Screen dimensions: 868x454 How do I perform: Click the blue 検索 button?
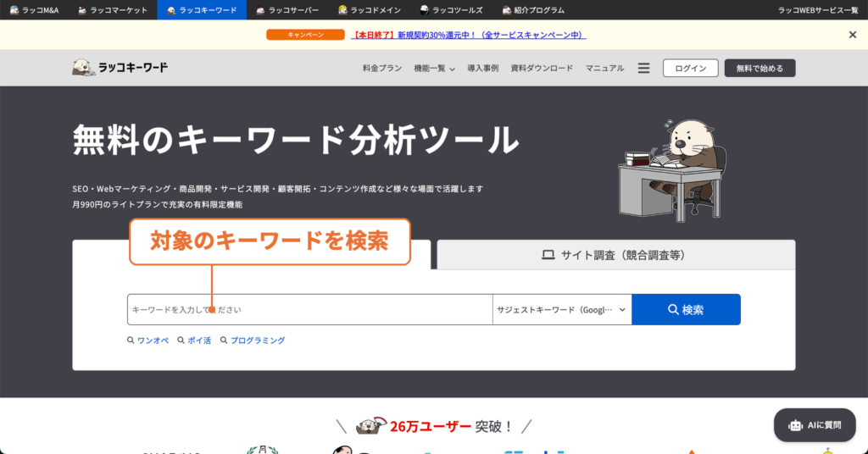pyautogui.click(x=686, y=310)
